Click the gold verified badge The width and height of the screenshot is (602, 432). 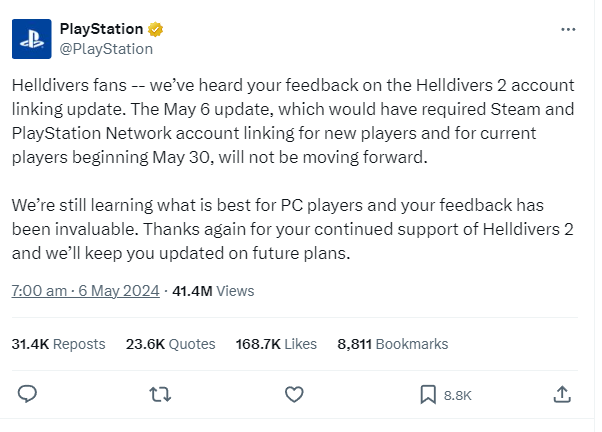tap(155, 29)
